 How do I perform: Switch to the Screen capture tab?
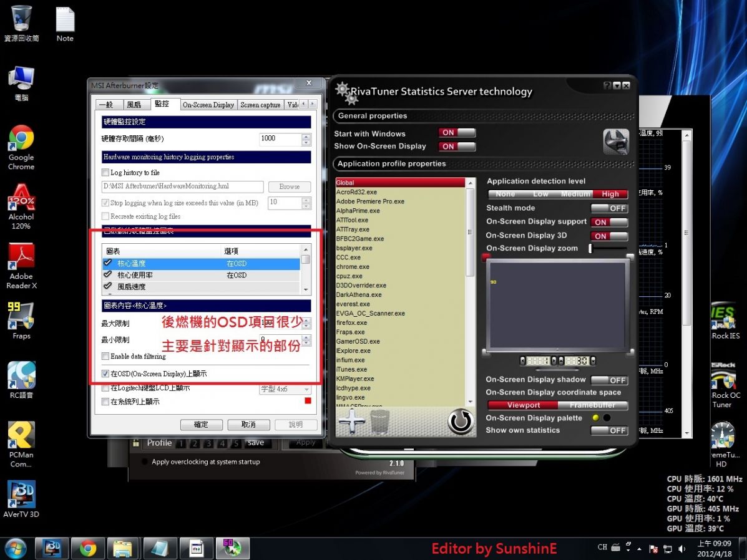(260, 105)
